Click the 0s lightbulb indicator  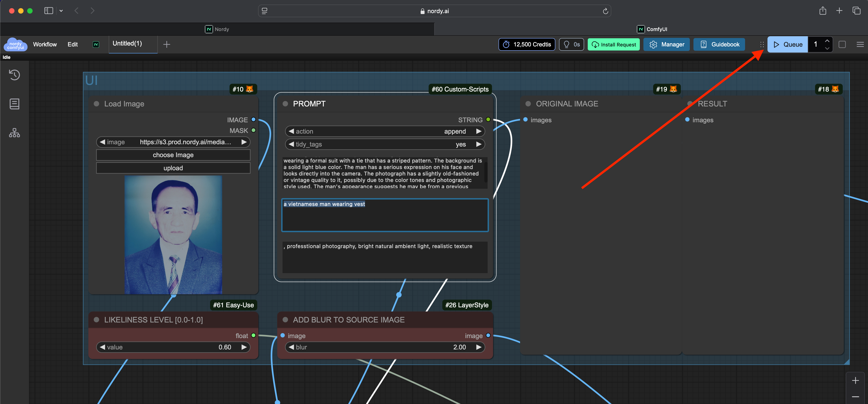coord(571,44)
